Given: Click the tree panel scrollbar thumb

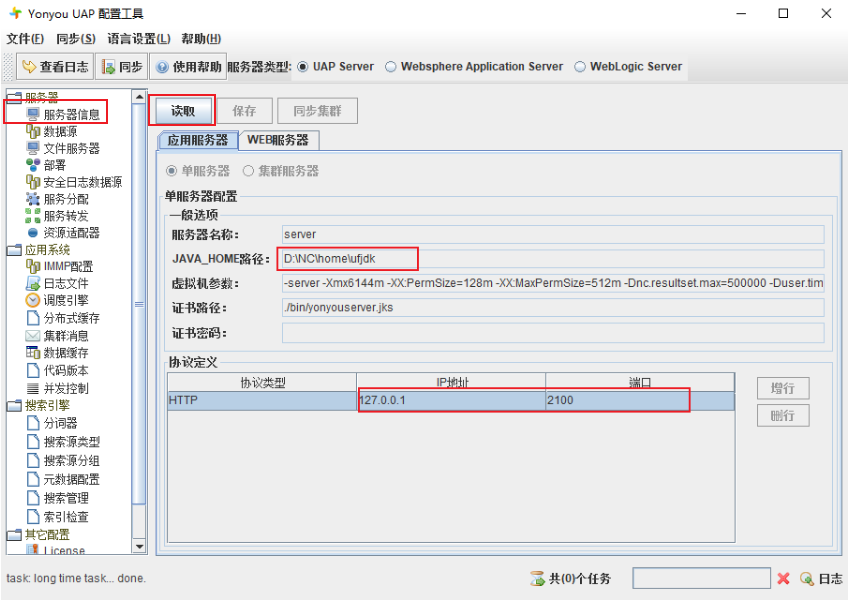Looking at the screenshot, I should tap(139, 304).
